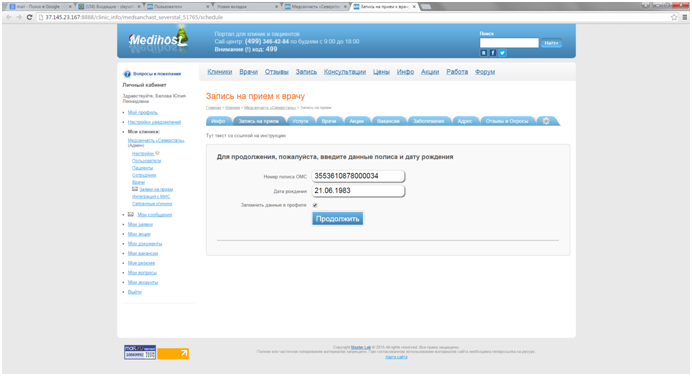
Task: Open the Facebook icon under search
Action: pos(493,53)
